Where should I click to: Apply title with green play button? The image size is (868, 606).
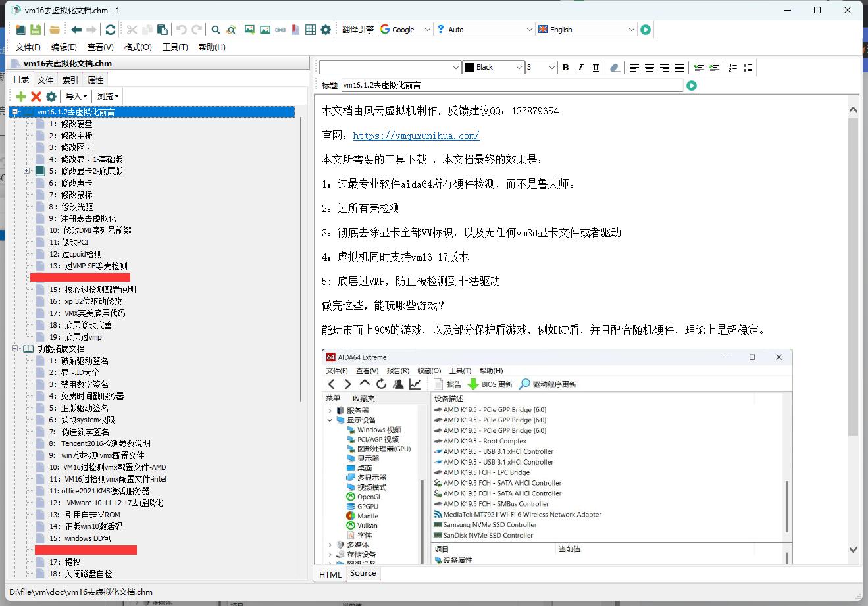point(692,86)
